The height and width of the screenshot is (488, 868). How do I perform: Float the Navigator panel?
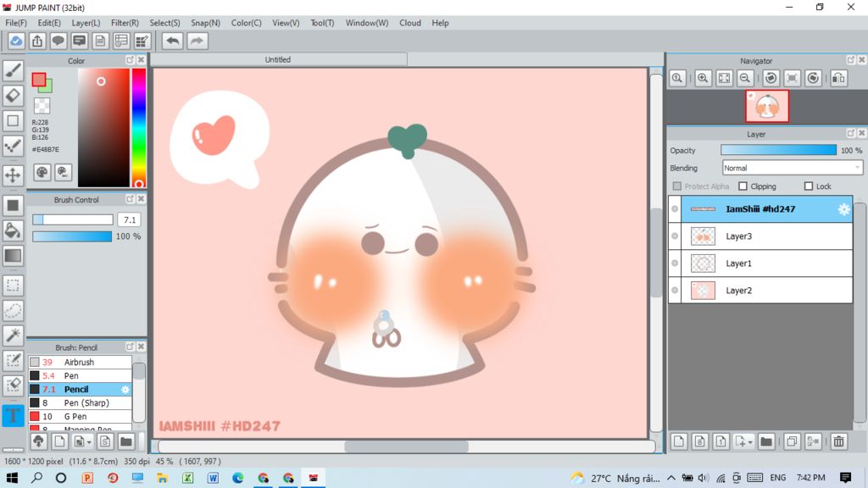point(851,60)
